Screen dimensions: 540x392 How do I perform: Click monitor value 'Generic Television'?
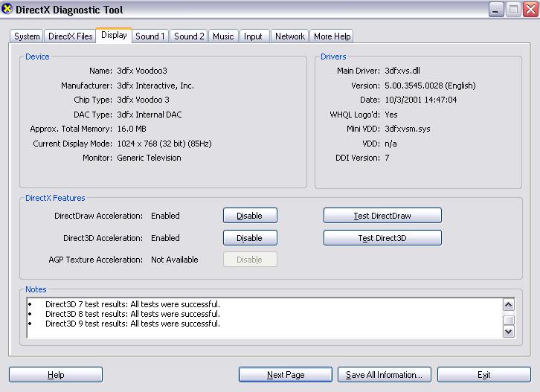(x=149, y=158)
